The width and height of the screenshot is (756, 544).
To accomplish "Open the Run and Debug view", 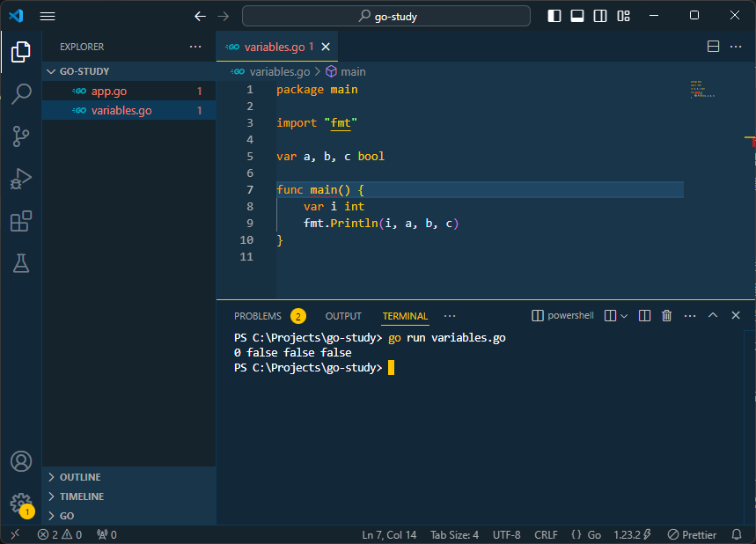I will click(20, 179).
